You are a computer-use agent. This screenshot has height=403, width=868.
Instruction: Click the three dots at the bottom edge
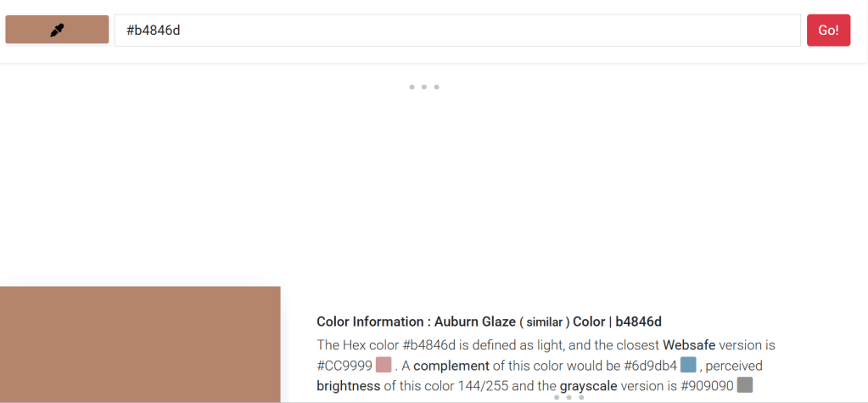[568, 397]
